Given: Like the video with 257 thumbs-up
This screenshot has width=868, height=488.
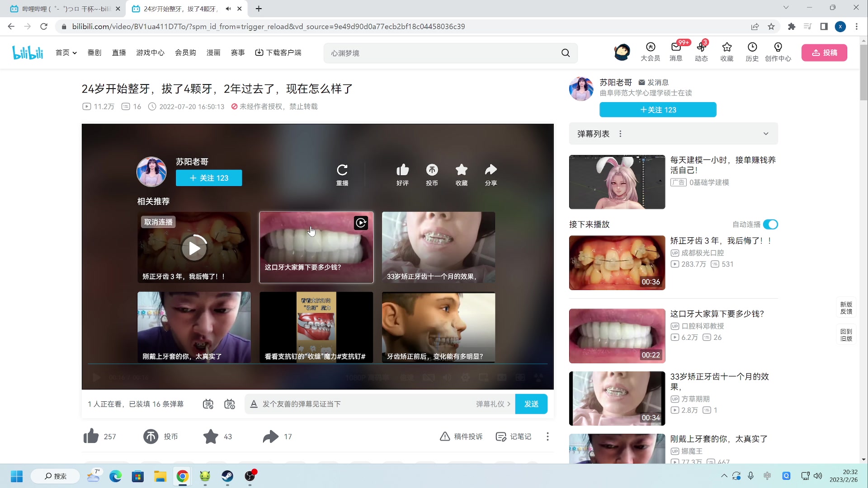Looking at the screenshot, I should (x=91, y=436).
